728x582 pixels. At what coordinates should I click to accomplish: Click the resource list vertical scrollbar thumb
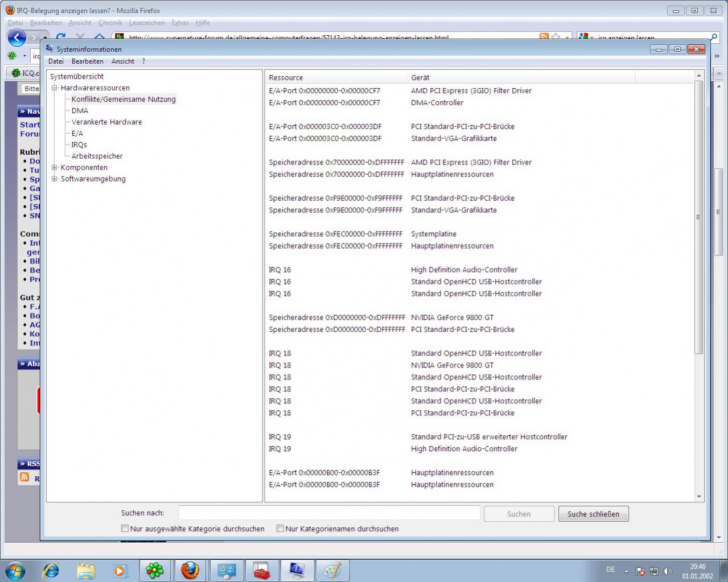coord(699,217)
